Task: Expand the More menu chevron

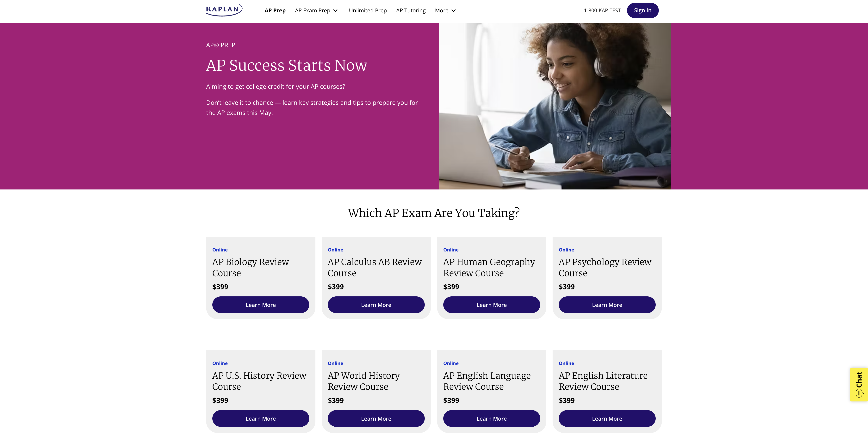Action: pos(454,10)
